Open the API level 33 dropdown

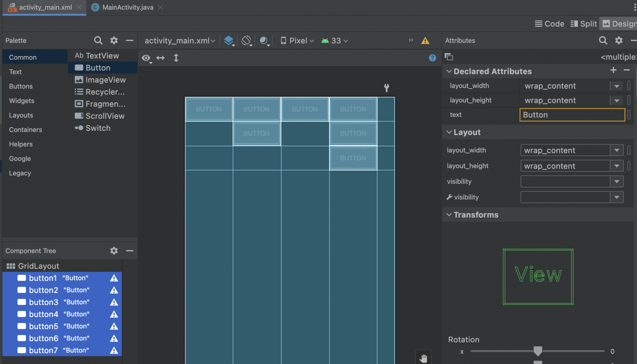334,40
